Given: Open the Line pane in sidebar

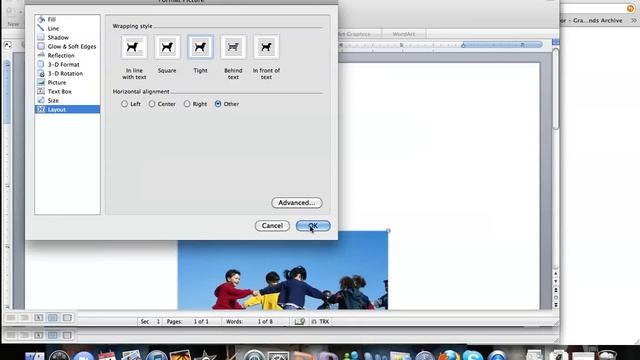Looking at the screenshot, I should pos(67,28).
